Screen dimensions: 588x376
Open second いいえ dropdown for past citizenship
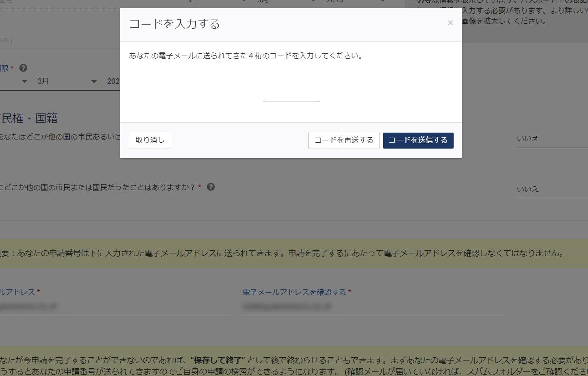551,189
